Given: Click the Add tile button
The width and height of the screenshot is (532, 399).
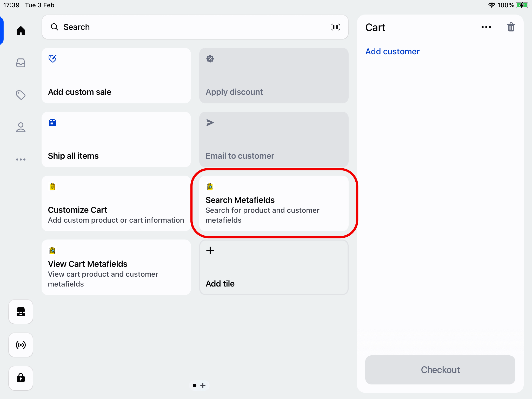Looking at the screenshot, I should pyautogui.click(x=274, y=267).
